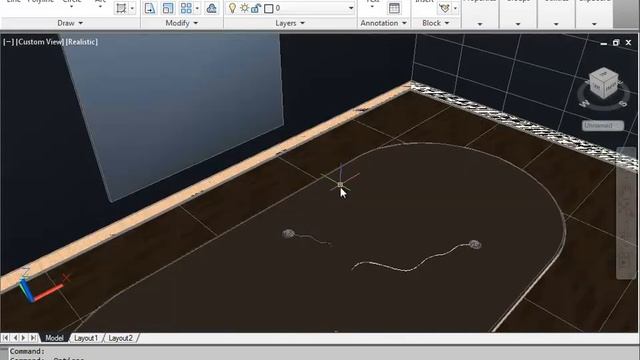
Task: Select the Stretch tool in Modify panel
Action: (x=149, y=8)
